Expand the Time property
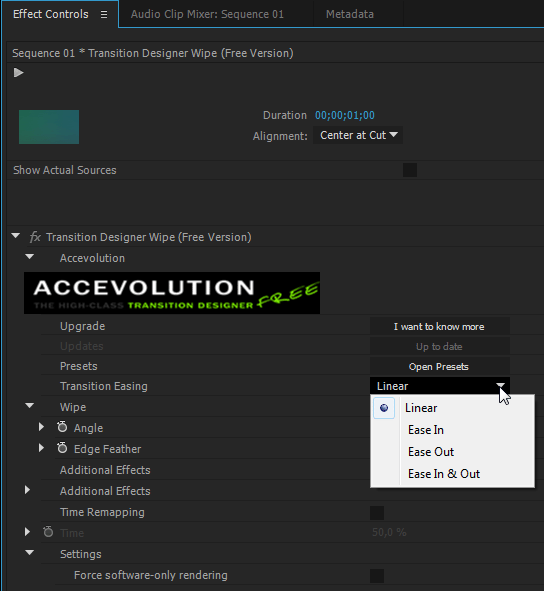Image resolution: width=544 pixels, height=591 pixels. pyautogui.click(x=27, y=532)
